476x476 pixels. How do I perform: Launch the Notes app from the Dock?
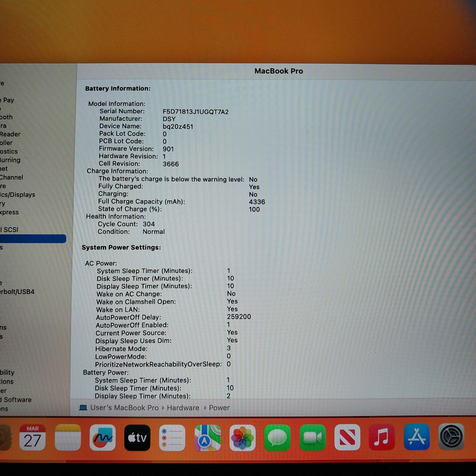68,438
